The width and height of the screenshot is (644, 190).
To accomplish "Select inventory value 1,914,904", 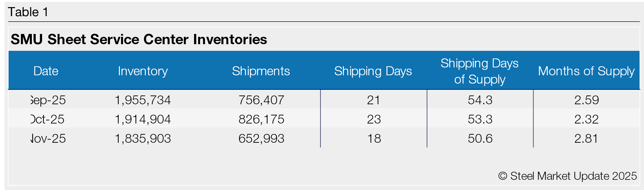I will (x=143, y=119).
